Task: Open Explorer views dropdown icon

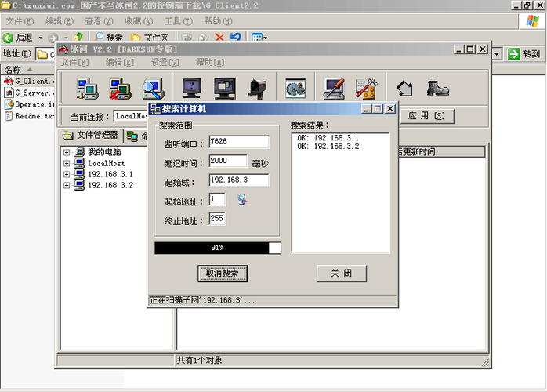Action: (259, 37)
